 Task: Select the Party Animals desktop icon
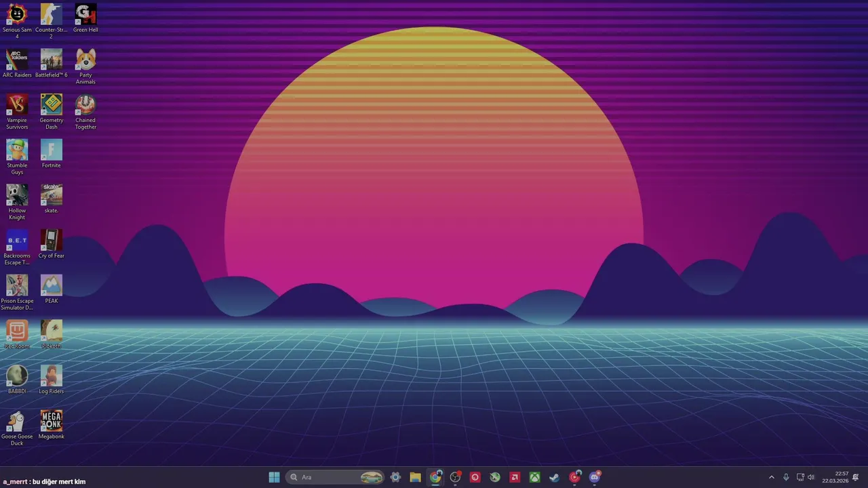tap(85, 66)
